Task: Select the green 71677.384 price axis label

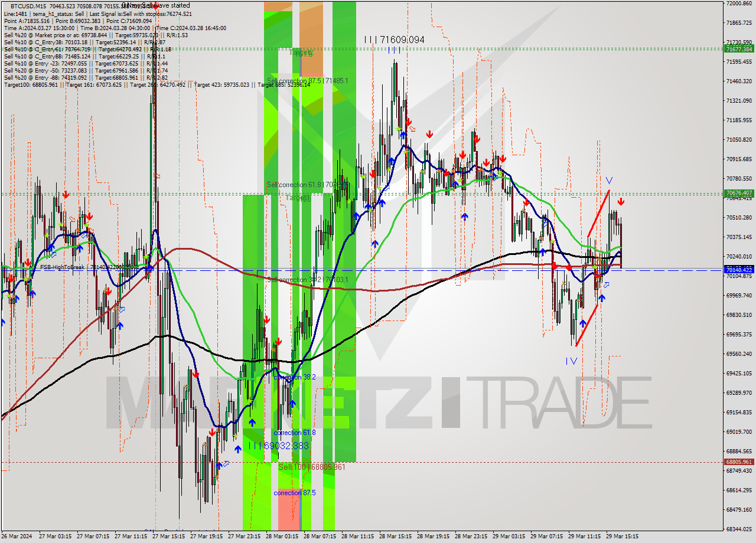Action: coord(739,49)
